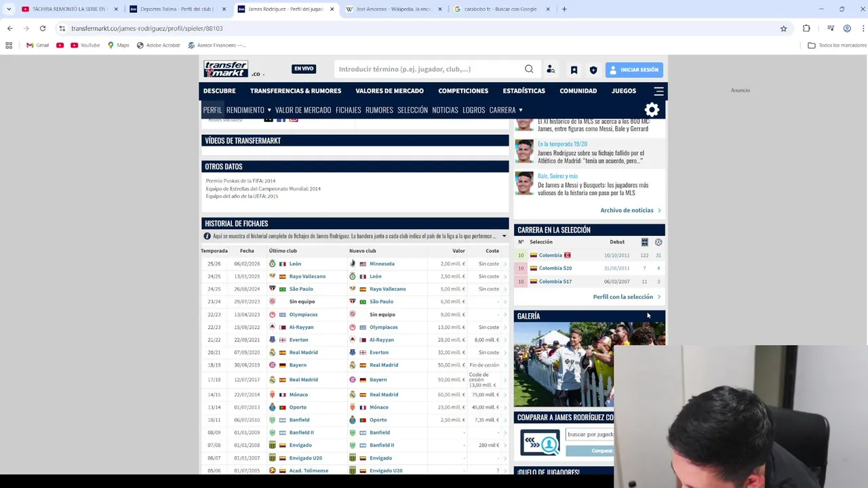Viewport: 868px width, 488px height.
Task: Click the search magnifier icon in Transfermarkt
Action: tap(529, 68)
